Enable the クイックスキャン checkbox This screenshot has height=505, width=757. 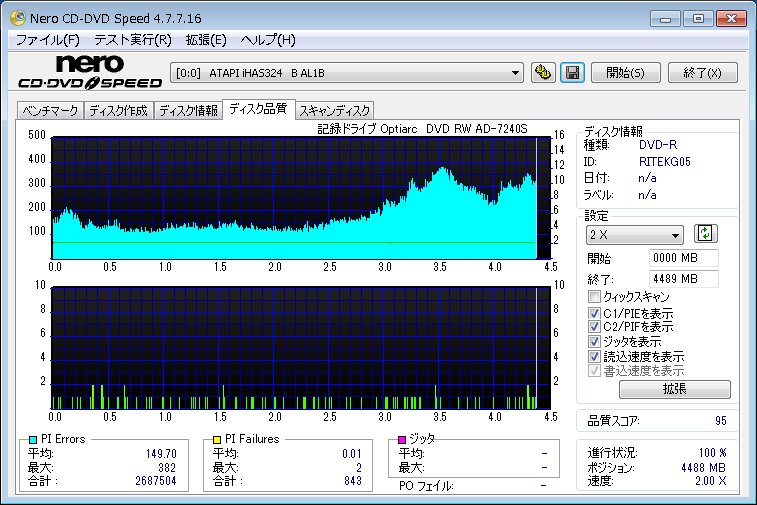tap(594, 296)
